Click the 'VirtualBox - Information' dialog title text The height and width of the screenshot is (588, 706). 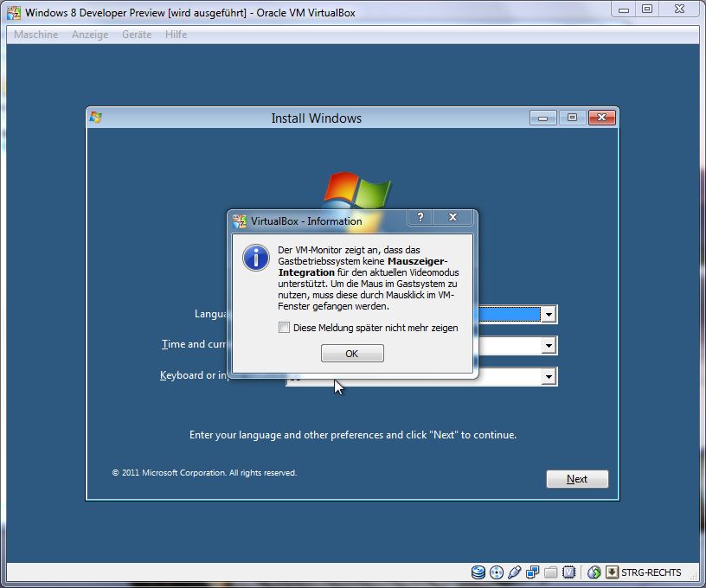[306, 221]
